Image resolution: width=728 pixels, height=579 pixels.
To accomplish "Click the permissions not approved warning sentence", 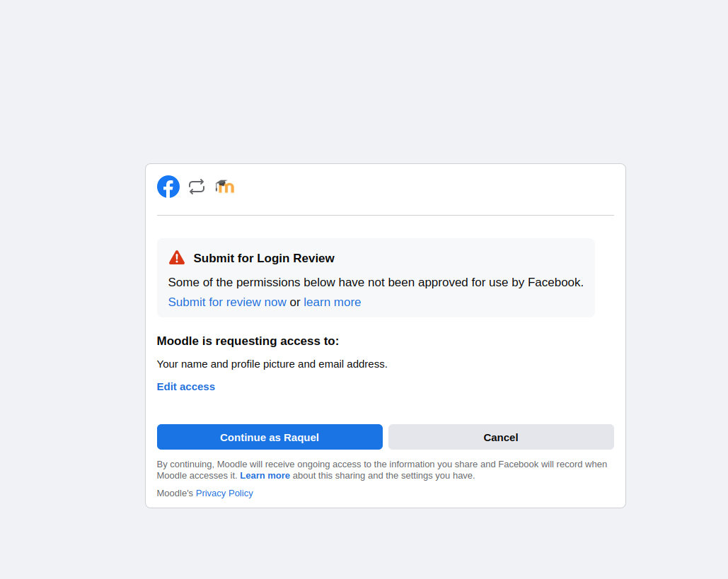I will click(x=376, y=283).
